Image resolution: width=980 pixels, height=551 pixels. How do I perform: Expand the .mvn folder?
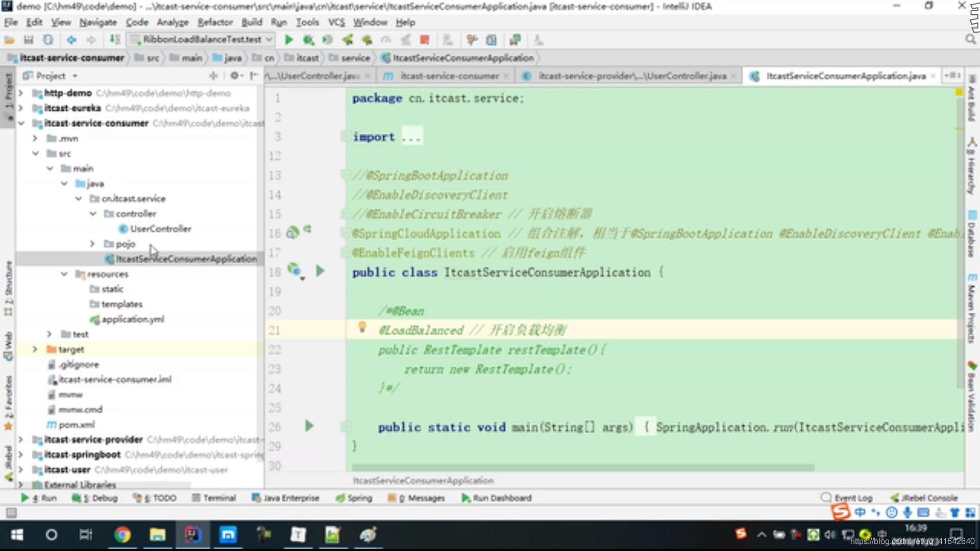(x=35, y=138)
